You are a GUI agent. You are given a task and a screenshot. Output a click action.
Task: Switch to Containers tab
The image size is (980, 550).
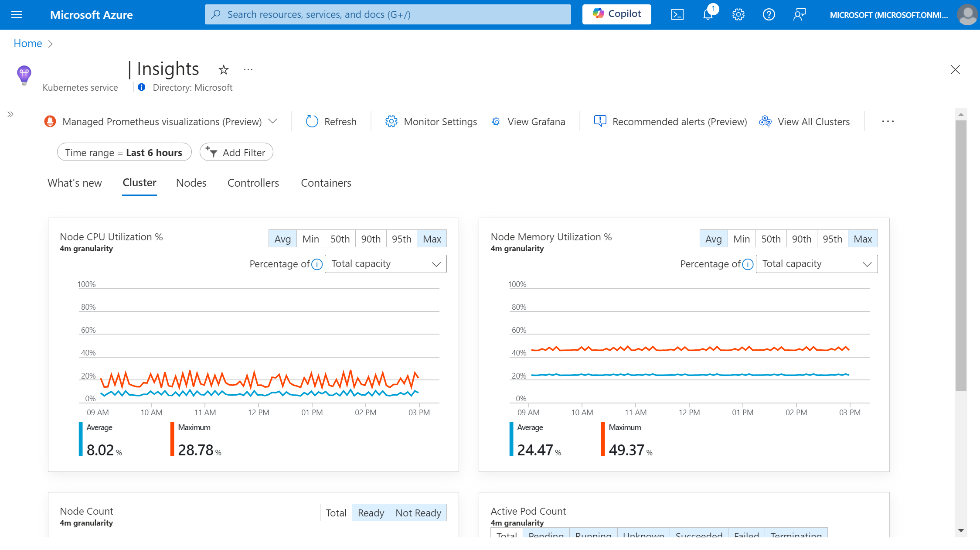click(327, 182)
